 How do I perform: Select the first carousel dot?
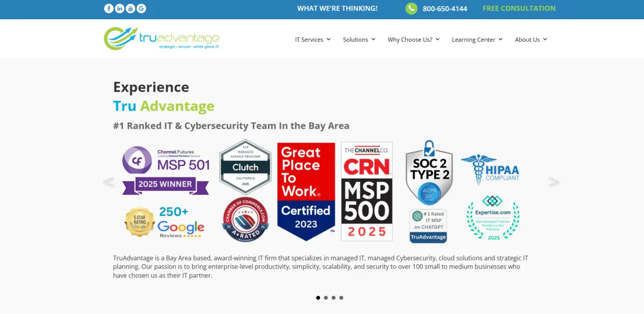pos(318,297)
